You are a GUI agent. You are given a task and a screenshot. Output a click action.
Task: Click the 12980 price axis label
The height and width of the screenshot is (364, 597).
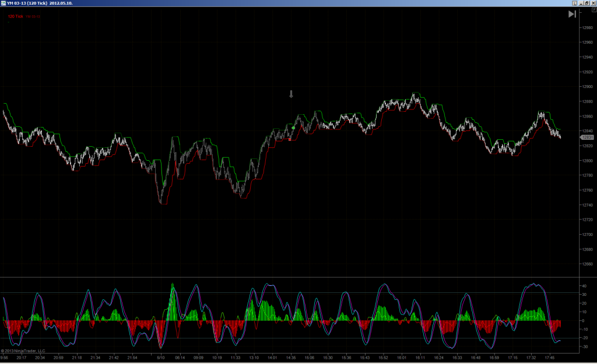(588, 28)
